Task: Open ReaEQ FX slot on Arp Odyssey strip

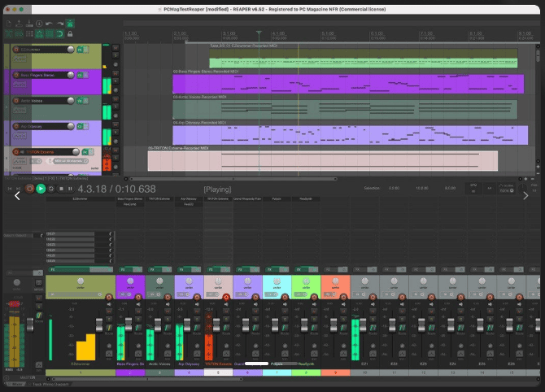Action: click(189, 204)
